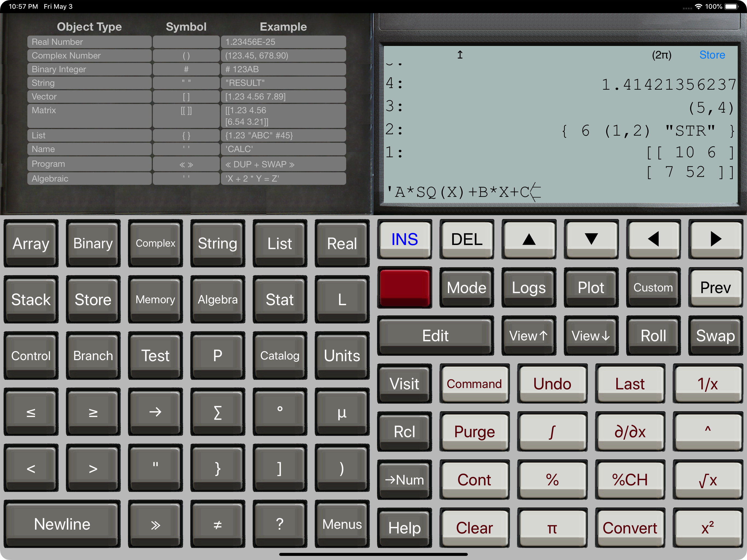Tap the closing curly brace key

point(217,468)
